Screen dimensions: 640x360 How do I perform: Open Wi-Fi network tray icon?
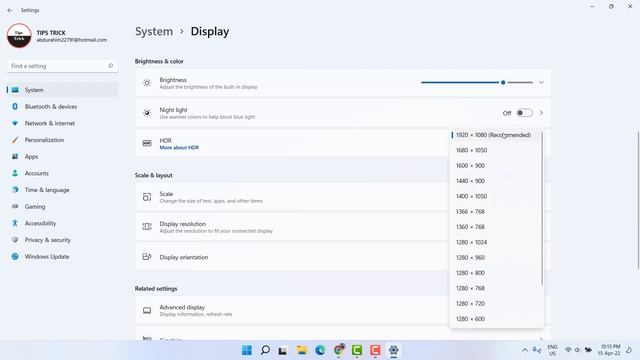pyautogui.click(x=568, y=350)
